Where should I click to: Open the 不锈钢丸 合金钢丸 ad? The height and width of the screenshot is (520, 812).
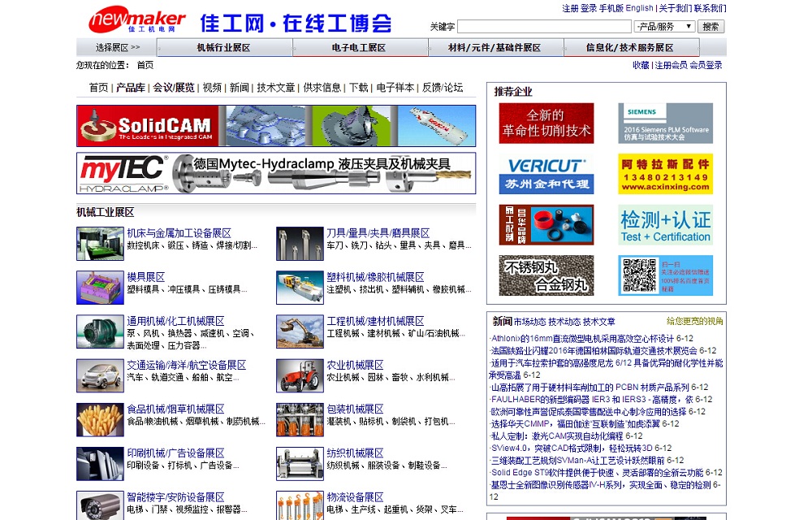(546, 275)
